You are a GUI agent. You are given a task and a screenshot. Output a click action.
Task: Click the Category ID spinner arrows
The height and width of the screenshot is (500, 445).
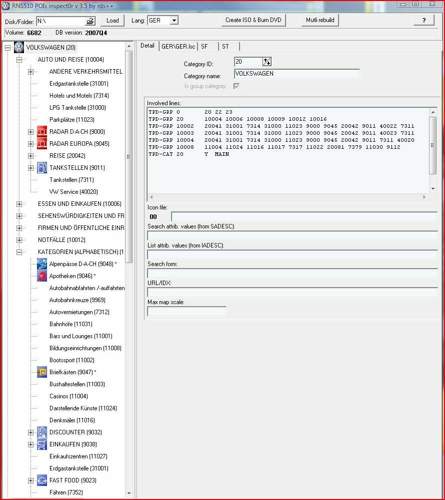click(x=267, y=62)
